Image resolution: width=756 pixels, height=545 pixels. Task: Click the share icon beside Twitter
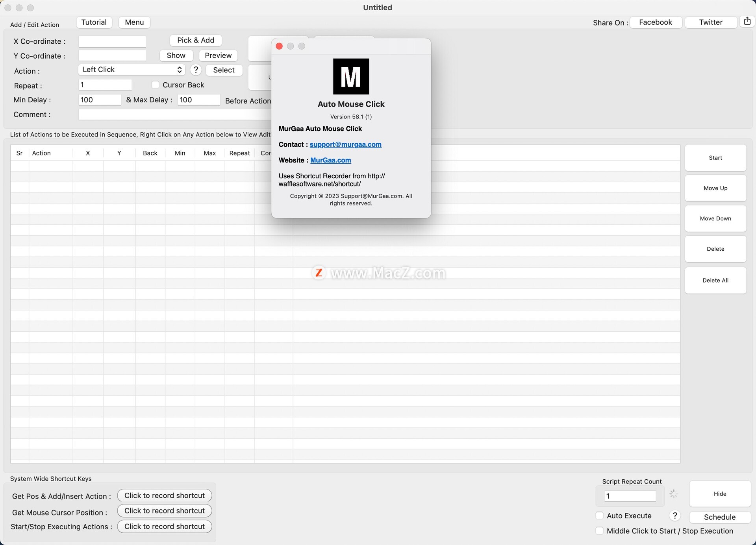747,22
